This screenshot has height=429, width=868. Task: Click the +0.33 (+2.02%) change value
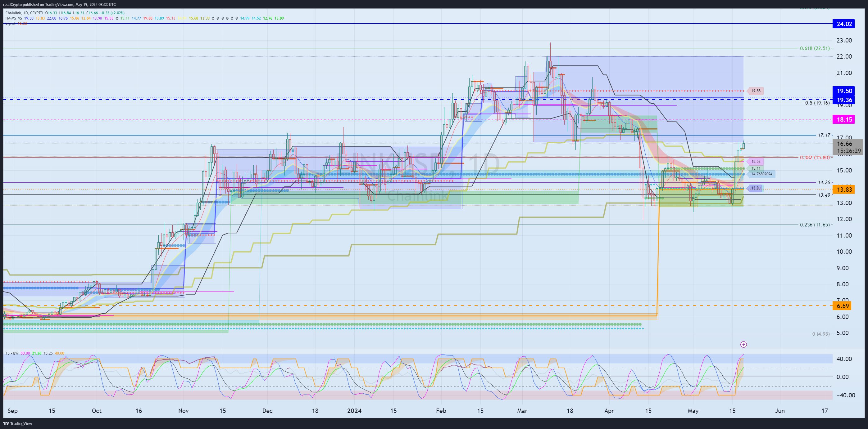pyautogui.click(x=112, y=13)
